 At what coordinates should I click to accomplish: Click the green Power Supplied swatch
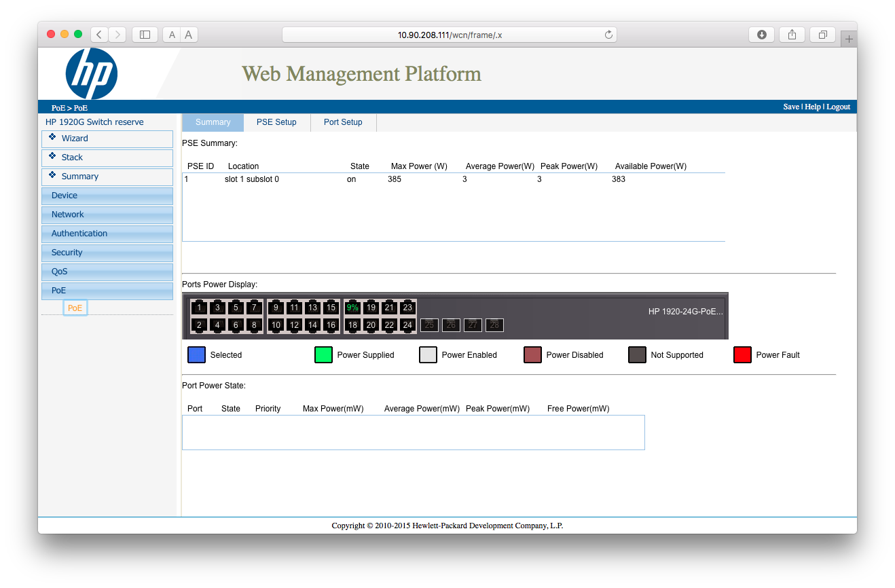(323, 355)
